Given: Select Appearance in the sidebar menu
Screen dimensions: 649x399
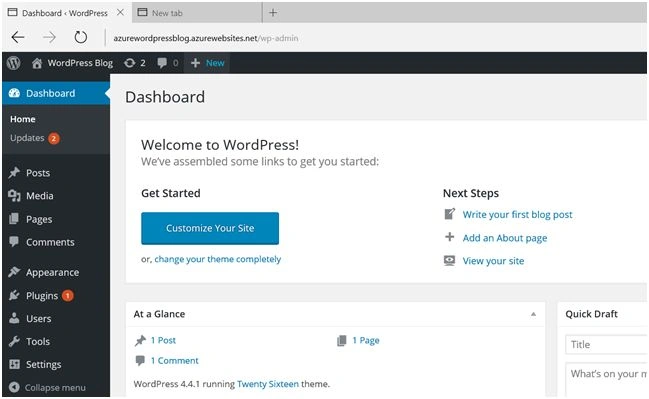Looking at the screenshot, I should point(44,272).
